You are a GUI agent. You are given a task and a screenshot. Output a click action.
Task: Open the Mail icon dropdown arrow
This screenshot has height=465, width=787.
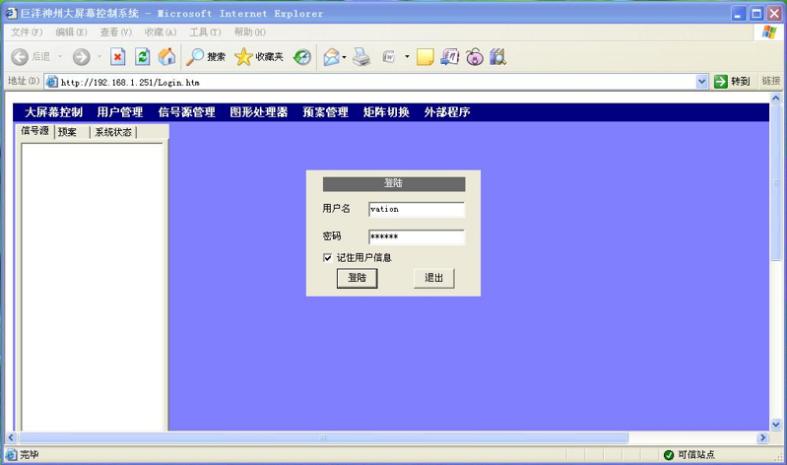(x=345, y=57)
